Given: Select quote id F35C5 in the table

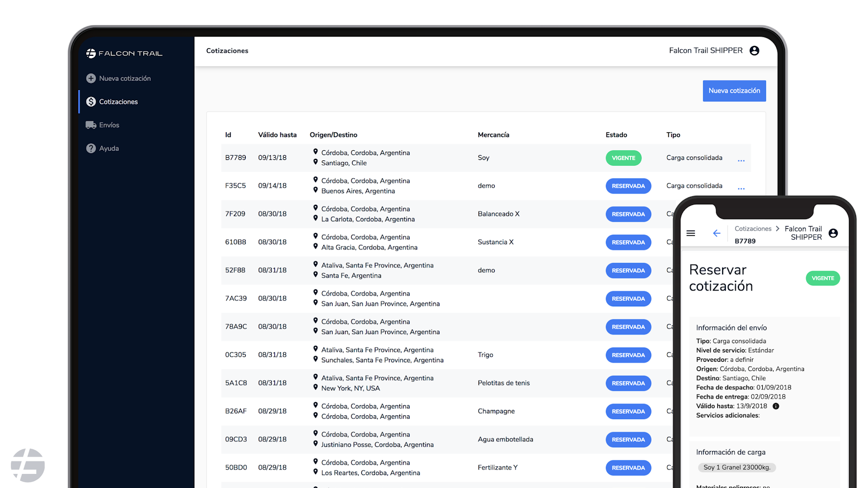Looking at the screenshot, I should 235,186.
